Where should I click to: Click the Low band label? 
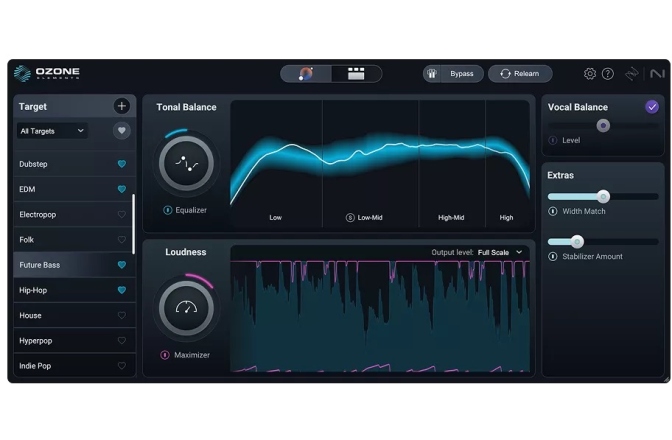(276, 218)
